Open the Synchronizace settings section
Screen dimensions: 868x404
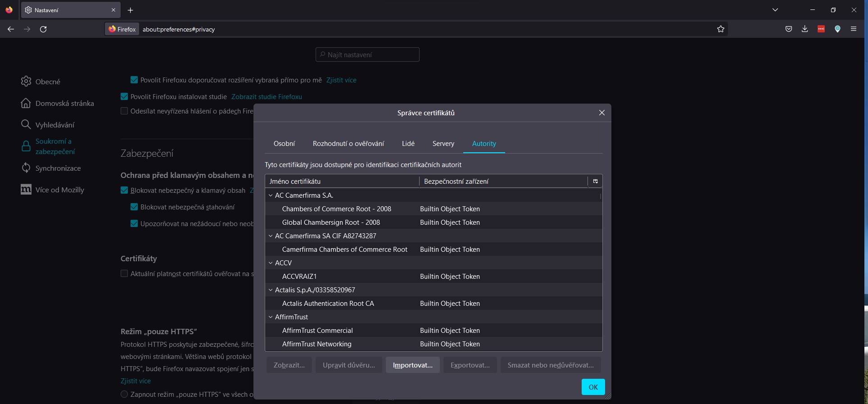point(51,168)
